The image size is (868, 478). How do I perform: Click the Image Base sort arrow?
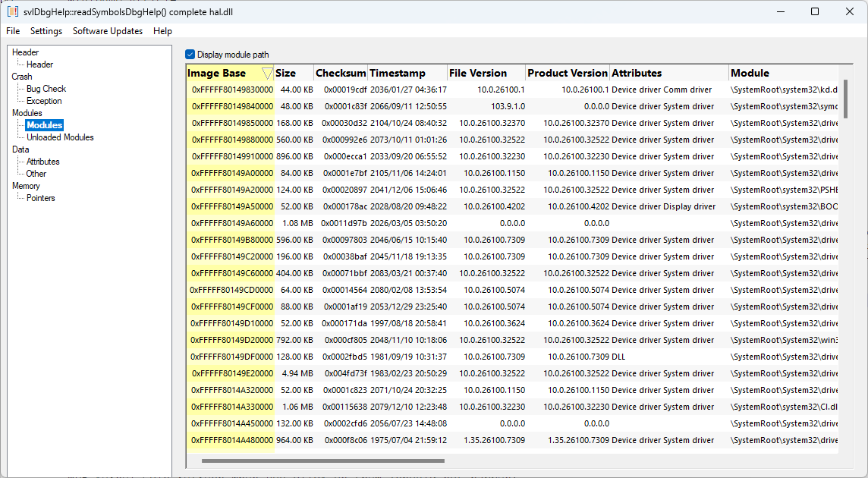click(266, 72)
